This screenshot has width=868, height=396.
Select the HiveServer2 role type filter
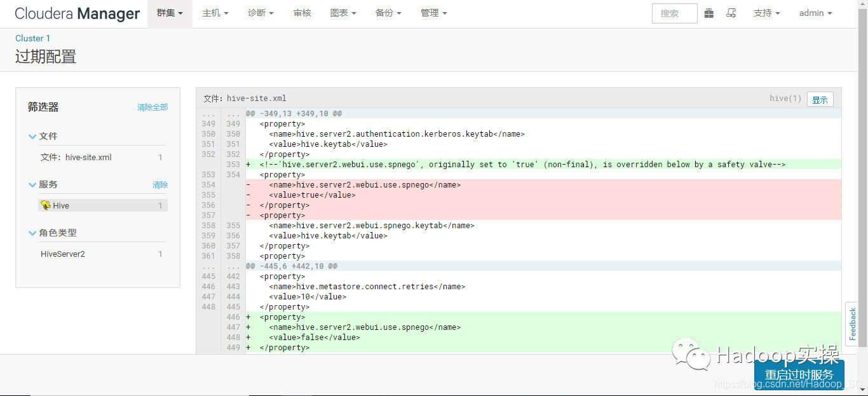click(x=102, y=254)
